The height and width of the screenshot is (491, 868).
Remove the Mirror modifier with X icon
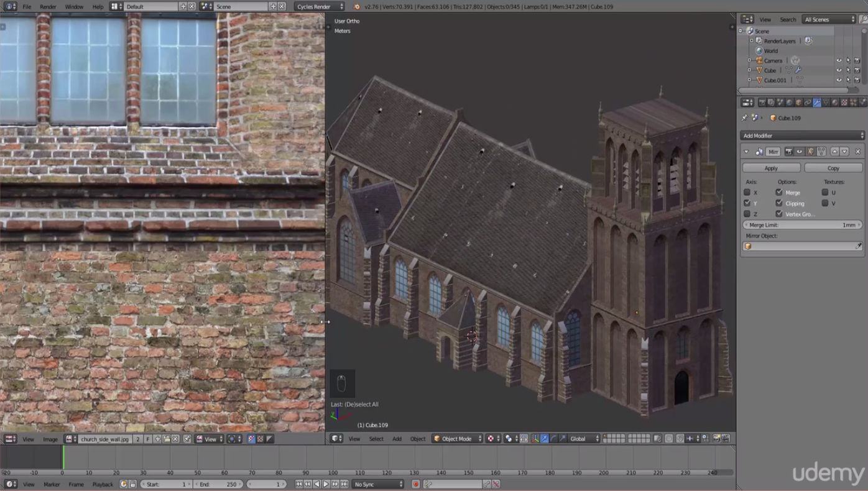click(x=857, y=152)
